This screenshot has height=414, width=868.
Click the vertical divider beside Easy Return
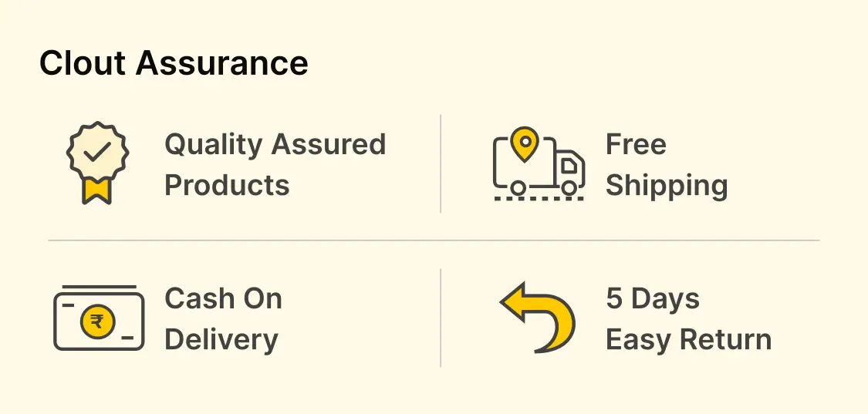pyautogui.click(x=441, y=318)
